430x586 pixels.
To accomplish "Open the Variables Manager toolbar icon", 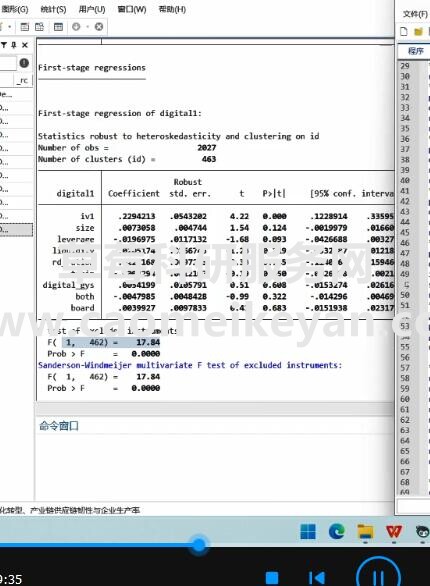I will (x=58, y=27).
